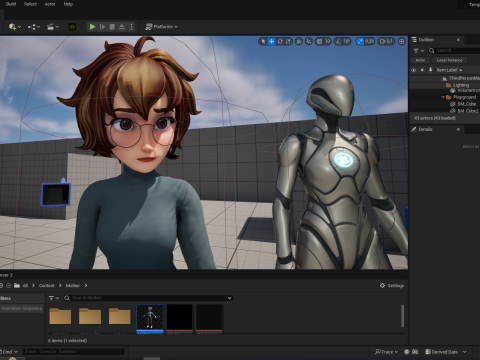Sort Outliner by Item Label
The width and height of the screenshot is (480, 360).
coord(449,70)
